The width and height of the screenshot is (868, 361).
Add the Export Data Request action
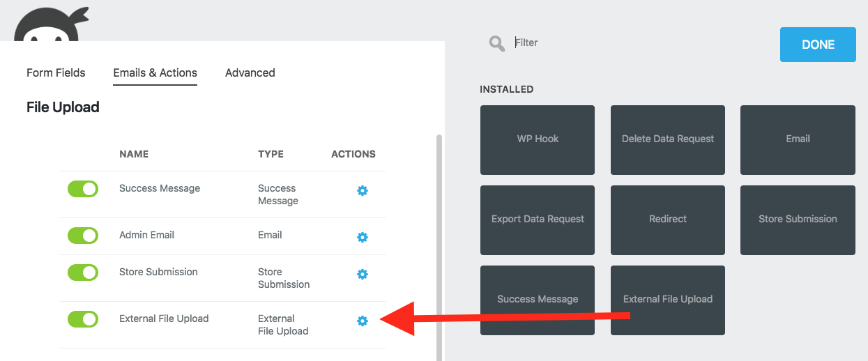[538, 220]
